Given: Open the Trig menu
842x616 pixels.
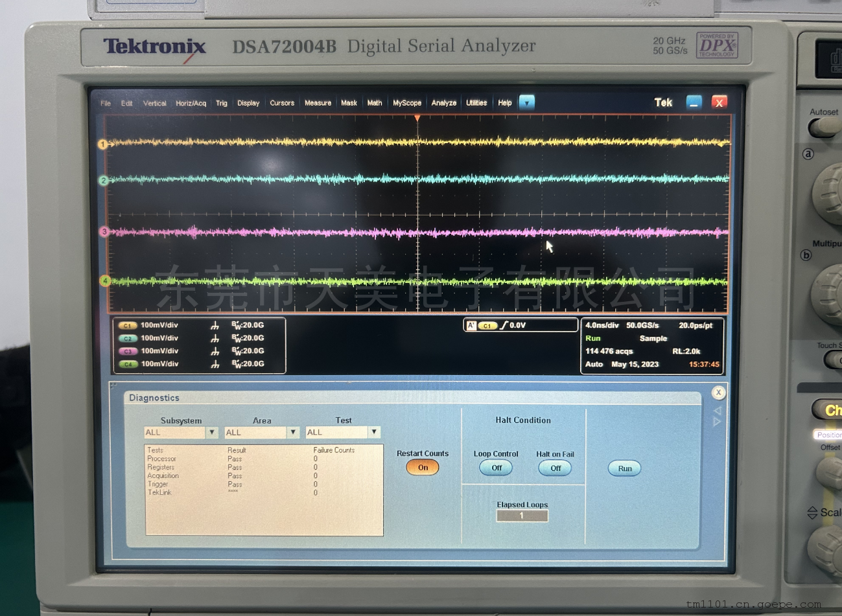Looking at the screenshot, I should coord(222,104).
